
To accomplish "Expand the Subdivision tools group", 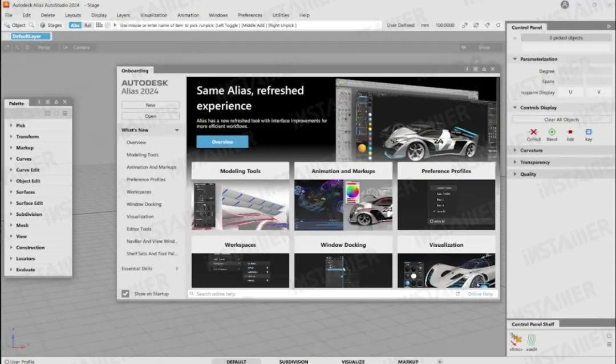I will [x=11, y=214].
